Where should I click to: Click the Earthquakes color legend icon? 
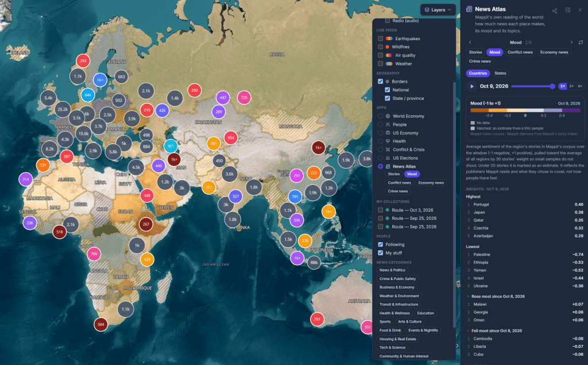tap(389, 38)
